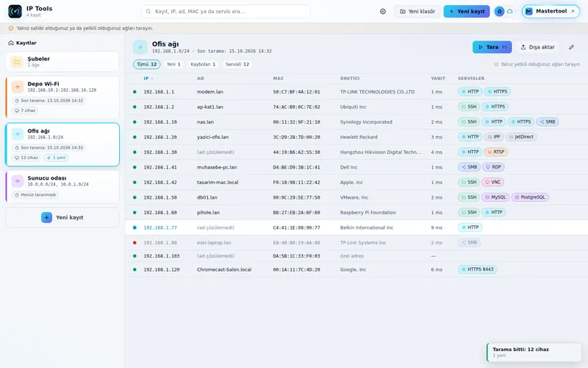The image size is (588, 368).
Task: Click the pencil edit icon for Ofis ağı
Action: point(571,47)
